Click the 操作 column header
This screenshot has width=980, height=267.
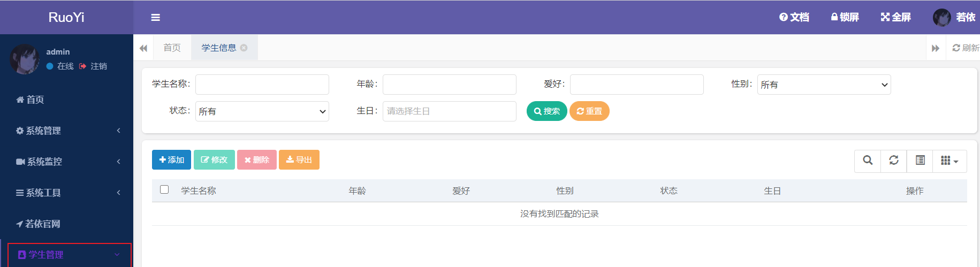(915, 191)
